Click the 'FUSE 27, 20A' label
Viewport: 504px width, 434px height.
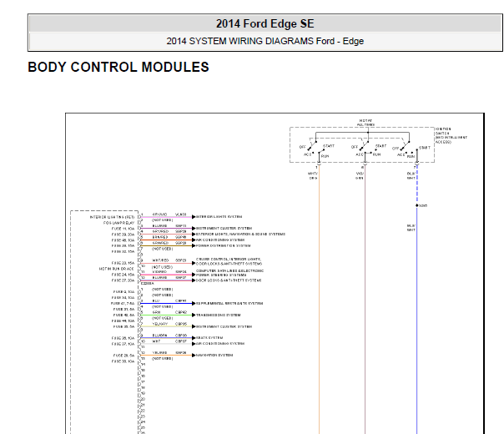[x=123, y=280]
